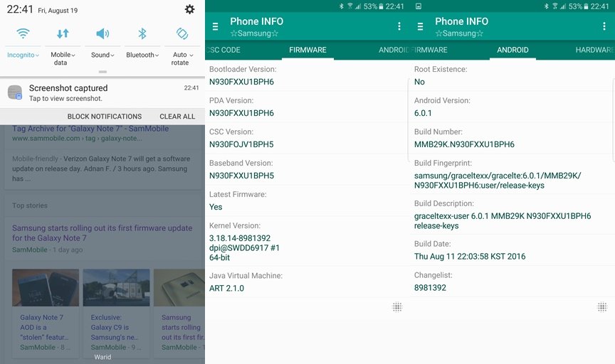Image resolution: width=615 pixels, height=364 pixels.
Task: Open the Samsung starts rolling out firmware update story
Action: 102,232
